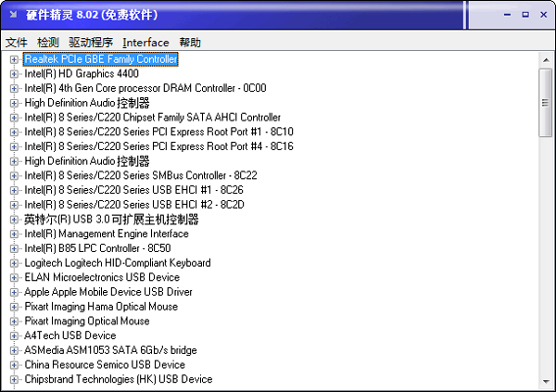Expand Pixart Imaging Hama Optical Mouse node
This screenshot has width=556, height=392.
click(14, 307)
